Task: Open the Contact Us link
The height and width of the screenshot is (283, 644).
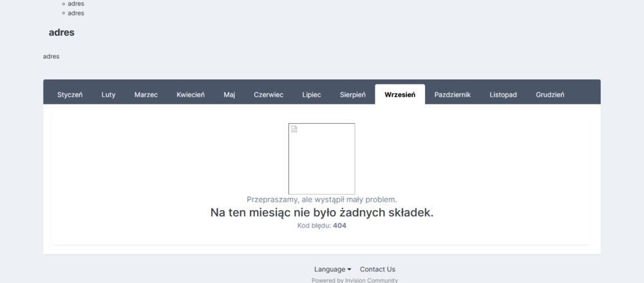Action: coord(377,269)
